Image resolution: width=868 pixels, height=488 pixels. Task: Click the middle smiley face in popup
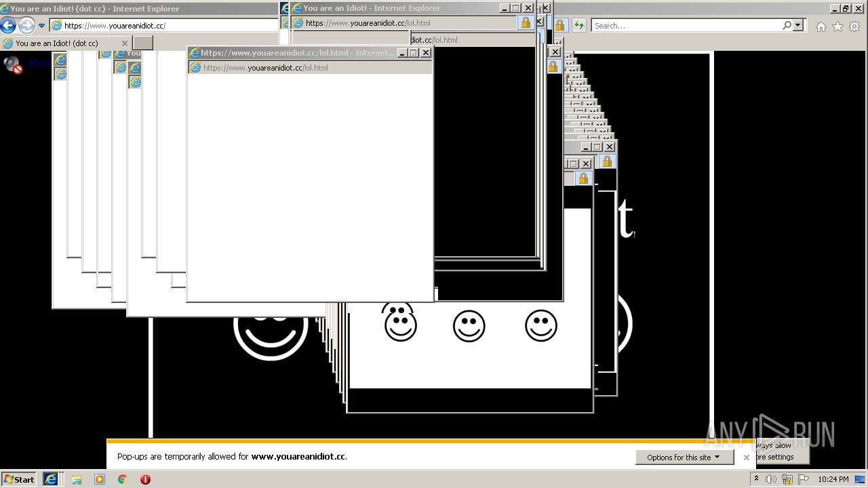pos(469,326)
